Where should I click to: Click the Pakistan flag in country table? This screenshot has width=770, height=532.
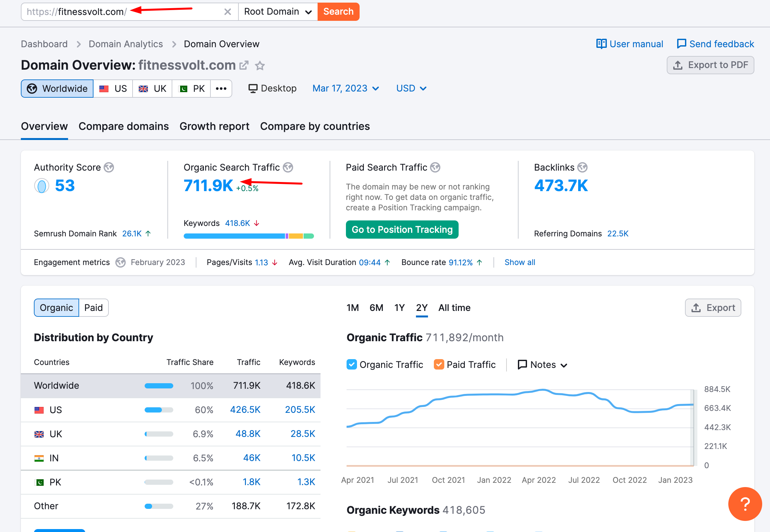(x=39, y=482)
